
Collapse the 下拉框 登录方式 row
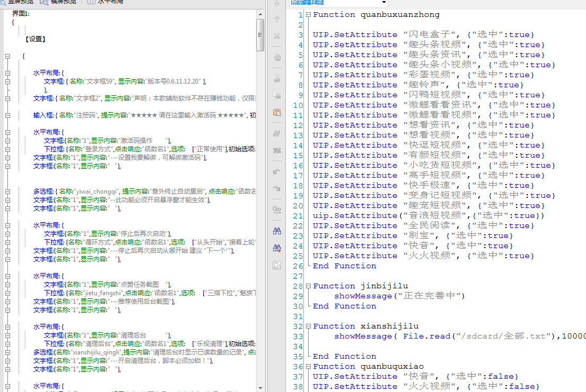7,149
